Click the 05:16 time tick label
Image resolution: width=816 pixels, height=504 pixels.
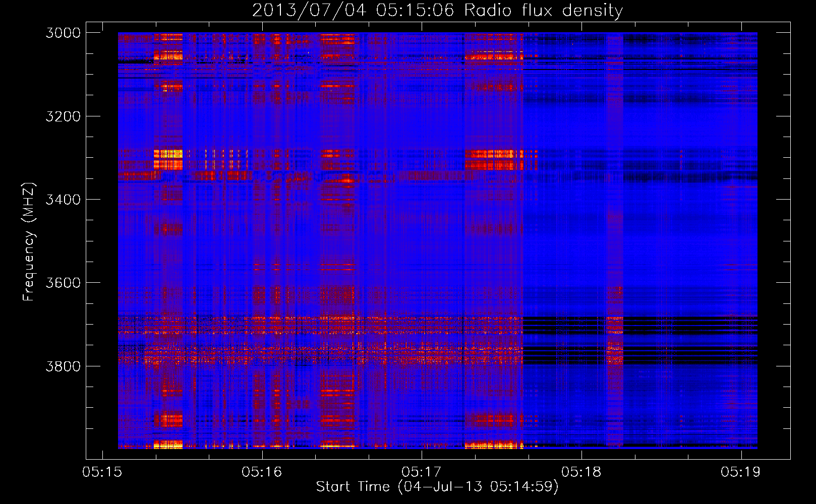point(262,472)
